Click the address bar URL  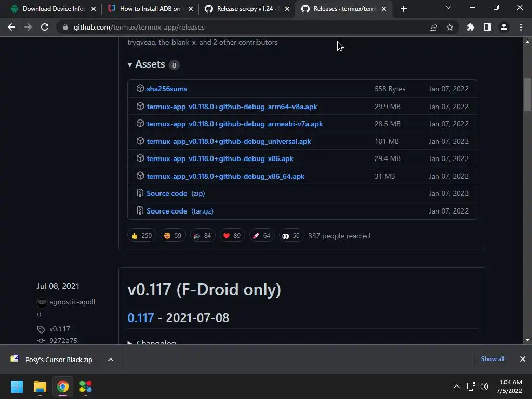click(x=139, y=27)
